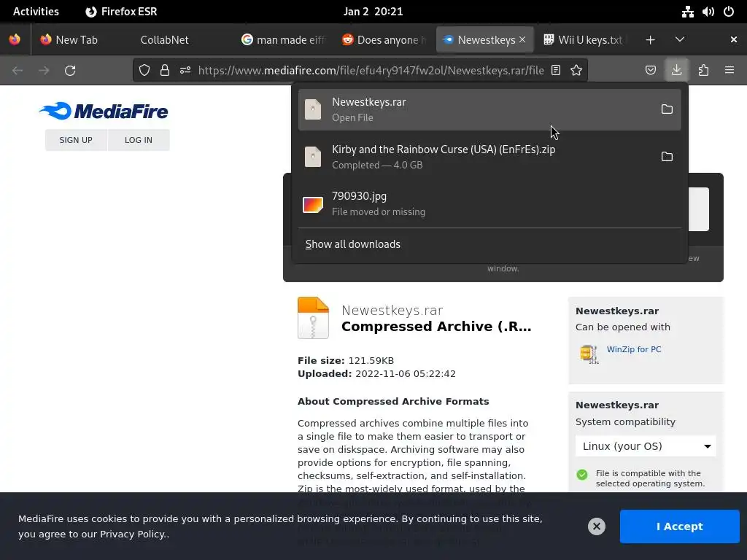Switch to the man made eiffel tab
Screen dimensions: 747x560
coord(284,39)
